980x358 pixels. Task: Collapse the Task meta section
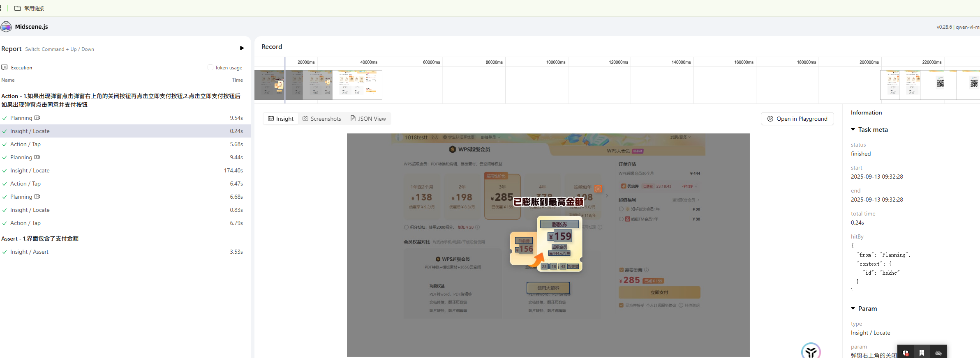point(853,129)
